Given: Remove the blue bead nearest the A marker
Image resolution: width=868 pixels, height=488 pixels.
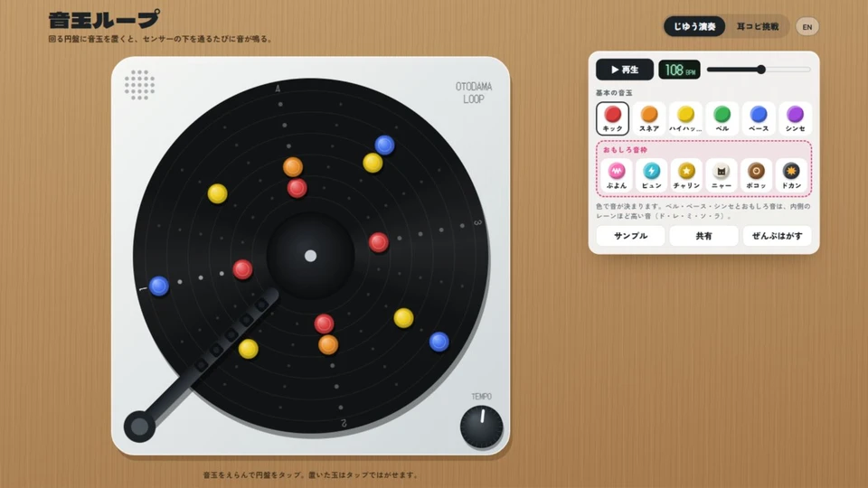Looking at the screenshot, I should (x=384, y=145).
